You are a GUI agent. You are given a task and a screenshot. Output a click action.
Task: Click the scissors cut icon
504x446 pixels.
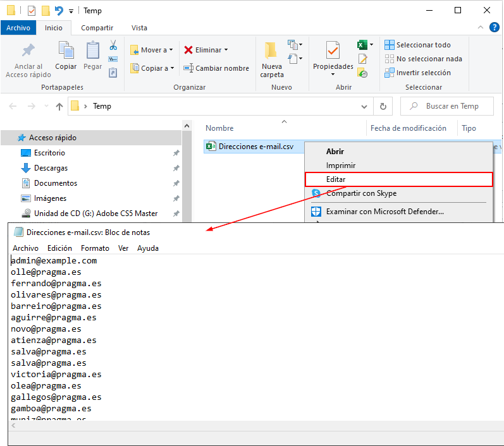point(113,45)
